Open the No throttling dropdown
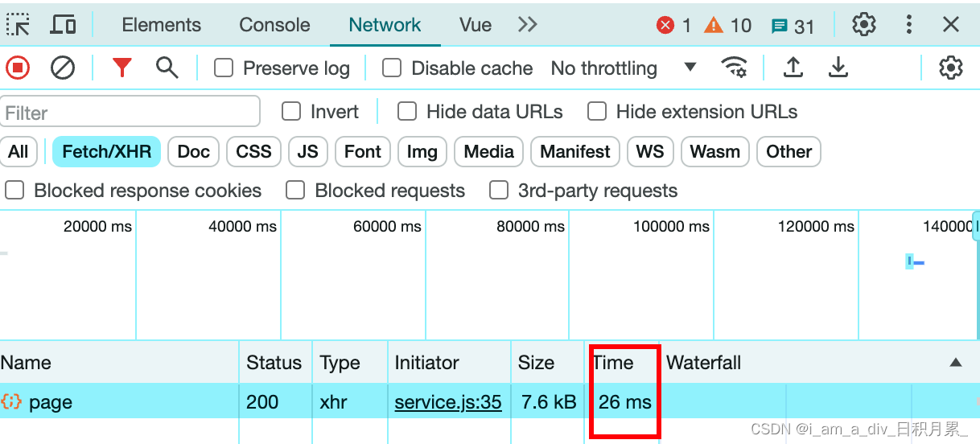The width and height of the screenshot is (980, 444). [624, 68]
